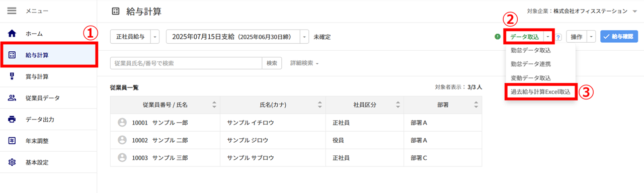Expand the 詳細検索 advanced search
This screenshot has width=644, height=193.
tap(304, 63)
